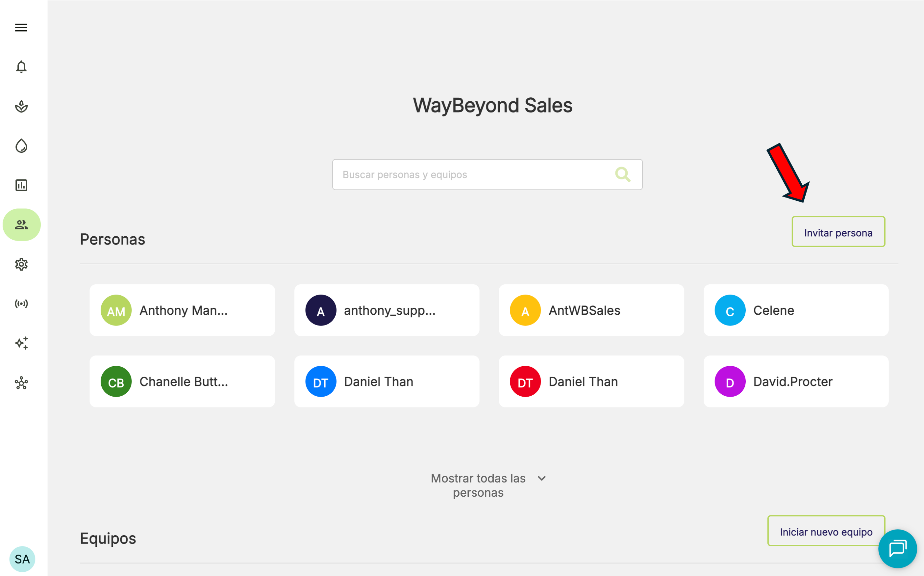Click the yellow A avatar

tap(525, 310)
